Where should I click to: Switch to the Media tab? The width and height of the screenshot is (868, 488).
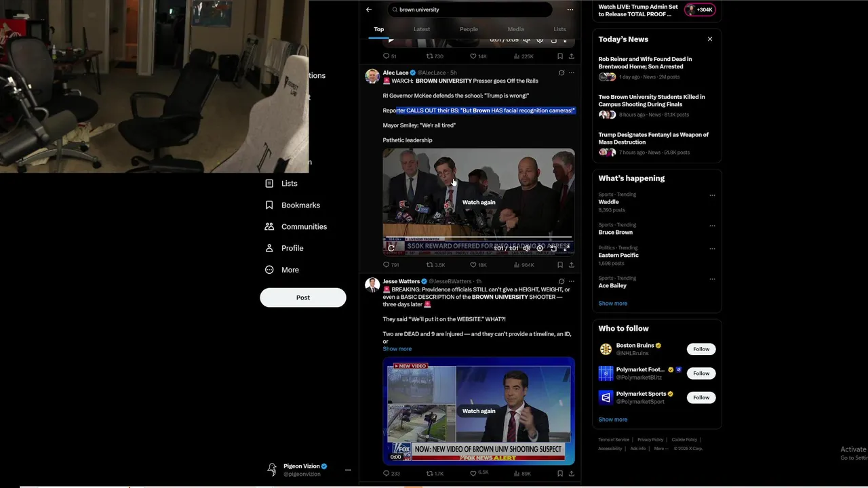click(515, 29)
